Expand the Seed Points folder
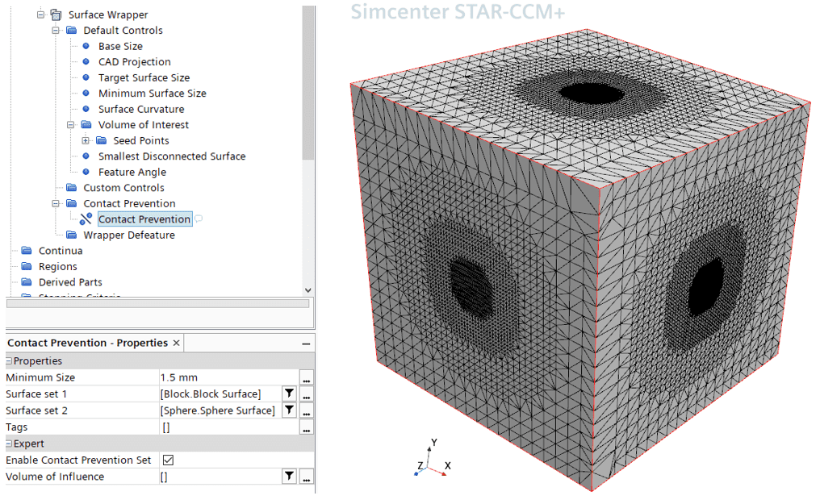 pyautogui.click(x=86, y=141)
